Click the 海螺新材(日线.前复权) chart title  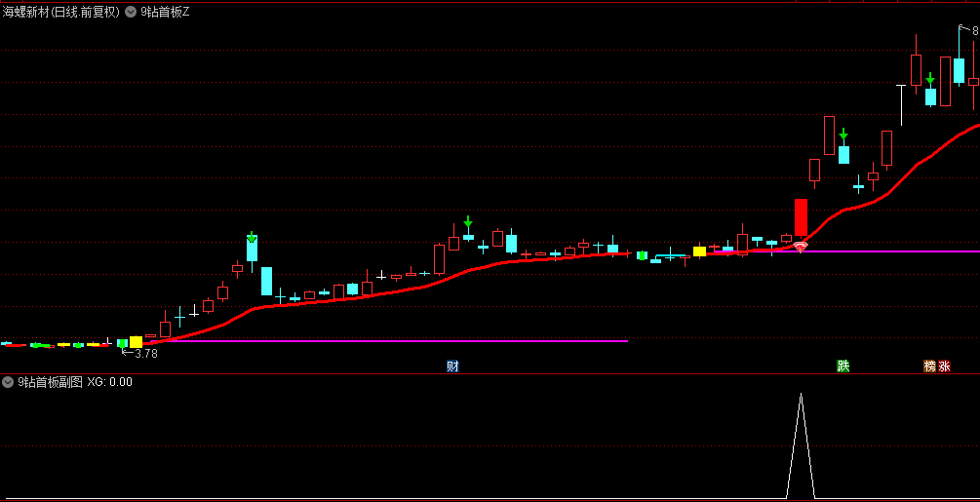61,12
